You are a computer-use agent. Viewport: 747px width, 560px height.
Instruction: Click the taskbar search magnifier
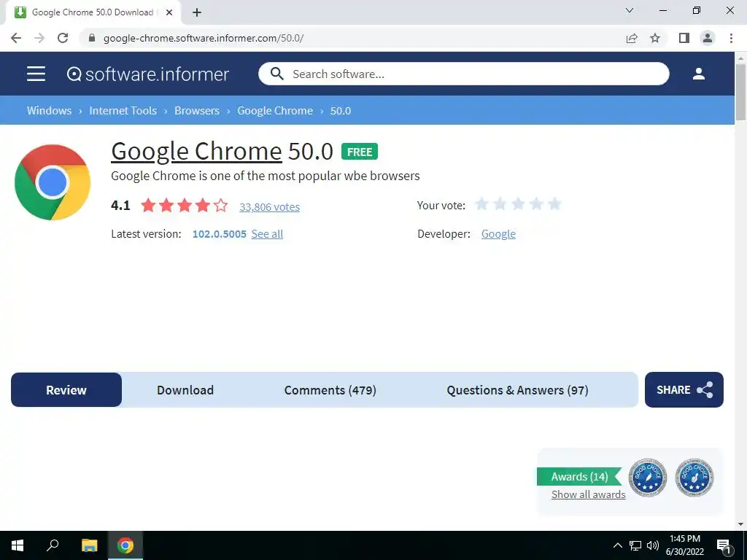coord(53,545)
